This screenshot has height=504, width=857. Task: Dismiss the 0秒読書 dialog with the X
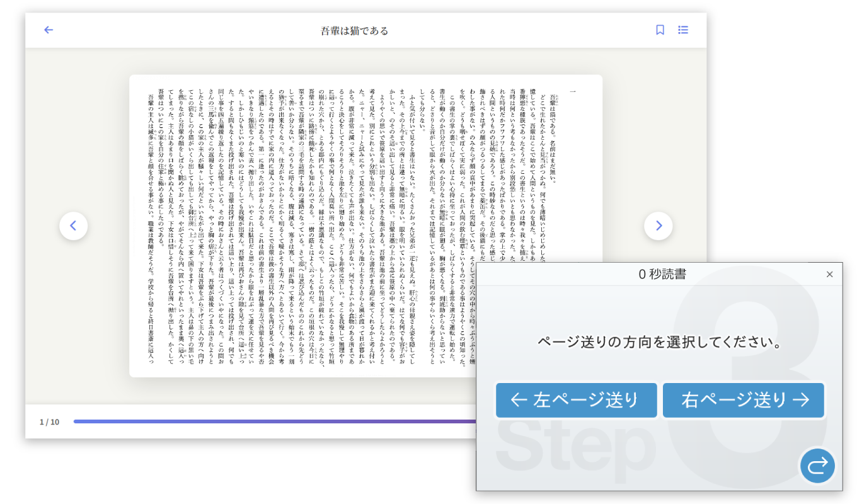pos(830,274)
